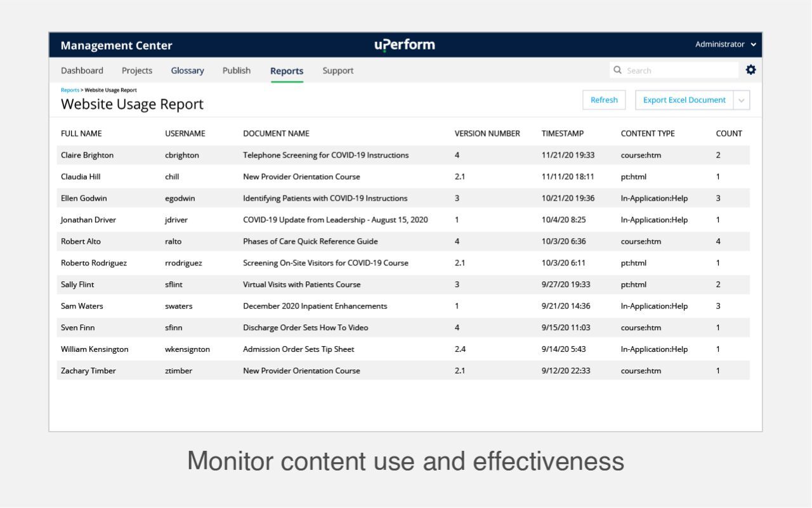Open December 2020 Inpatient Enhancements document
The height and width of the screenshot is (508, 812).
tap(315, 306)
